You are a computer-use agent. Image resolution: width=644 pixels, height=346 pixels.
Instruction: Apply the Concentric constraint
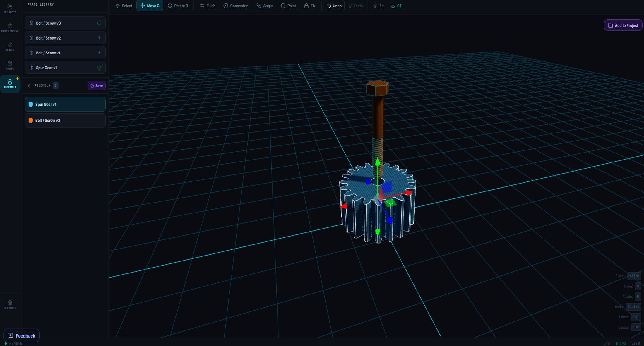(236, 6)
